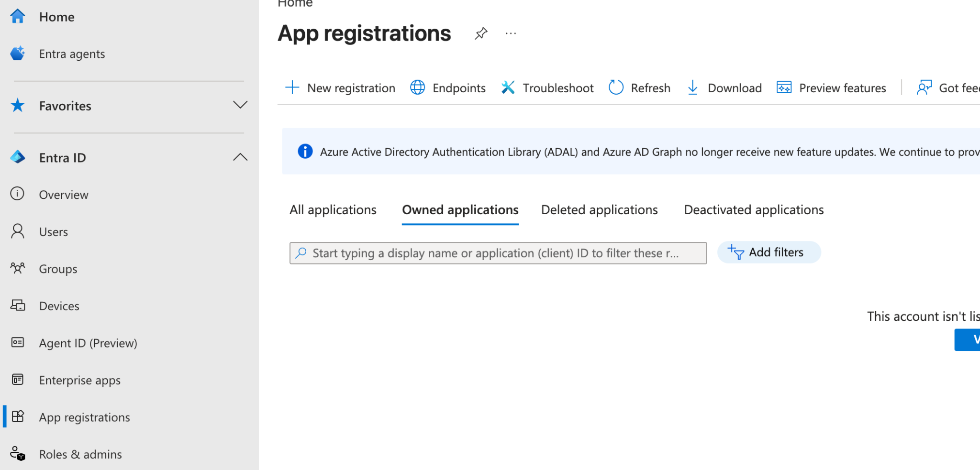Screen dimensions: 980x470
Task: Click the Agent ID (Preview) icon
Action: tap(18, 342)
